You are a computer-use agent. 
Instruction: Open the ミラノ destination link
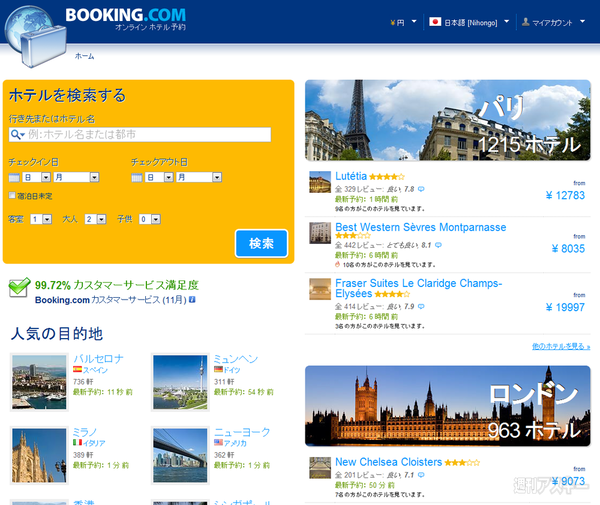click(x=85, y=432)
